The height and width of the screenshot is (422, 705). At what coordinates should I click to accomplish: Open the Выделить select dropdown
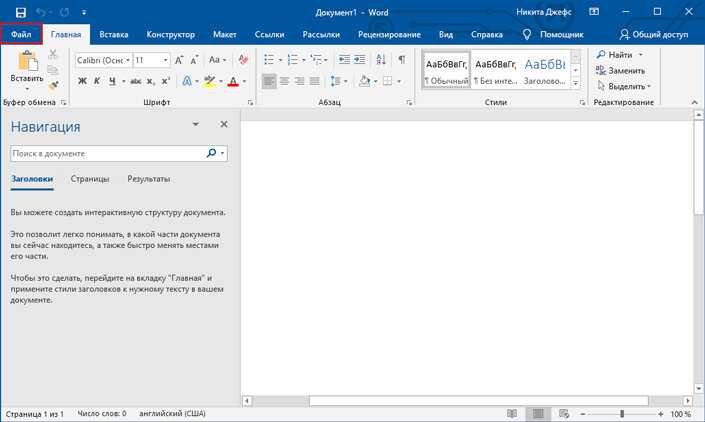[624, 86]
